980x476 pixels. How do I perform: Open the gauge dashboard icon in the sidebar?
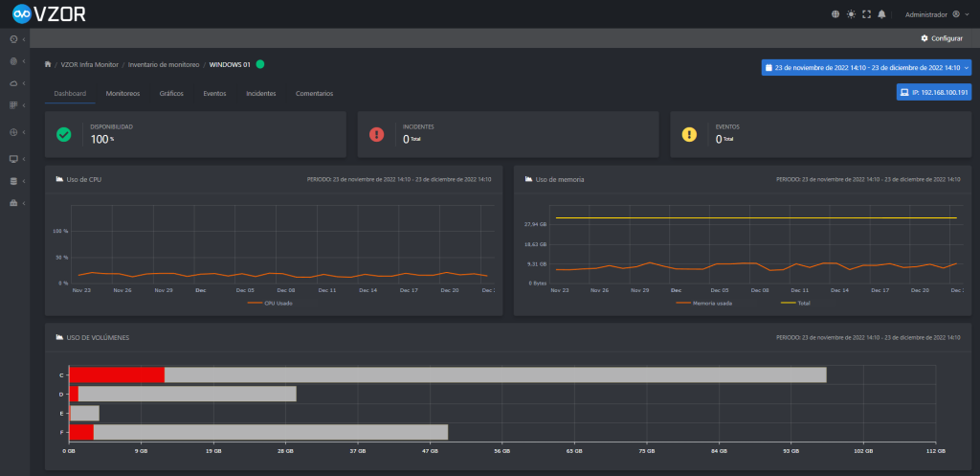point(13,38)
